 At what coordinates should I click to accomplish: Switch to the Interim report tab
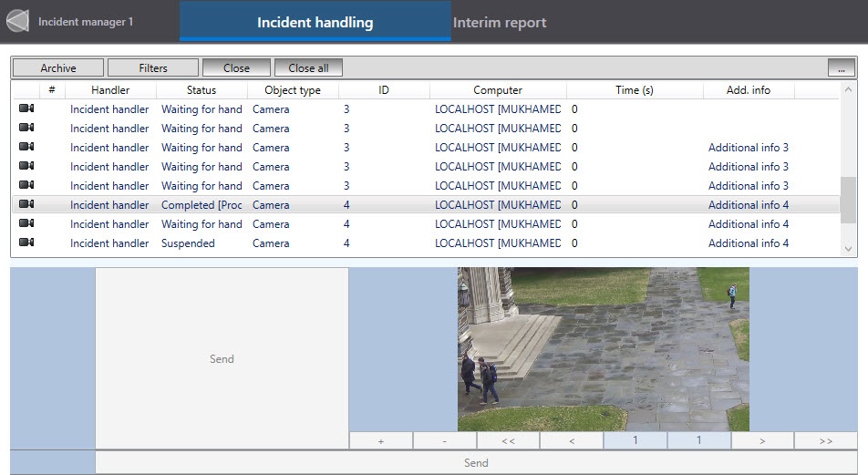[x=500, y=22]
